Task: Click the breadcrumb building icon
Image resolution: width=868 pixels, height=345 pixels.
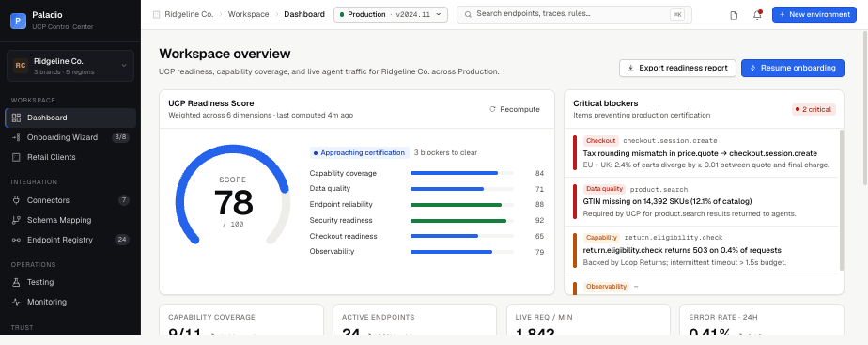Action: (x=156, y=14)
